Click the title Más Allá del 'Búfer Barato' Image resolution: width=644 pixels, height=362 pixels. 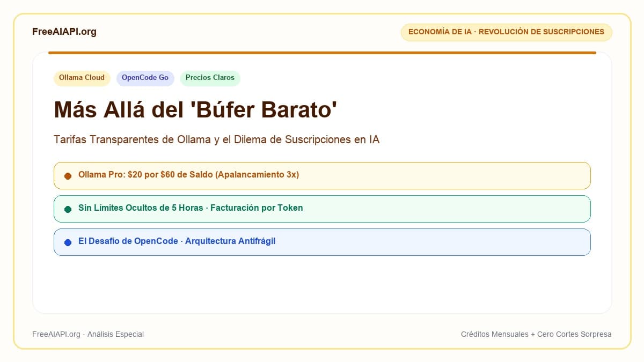tap(195, 110)
